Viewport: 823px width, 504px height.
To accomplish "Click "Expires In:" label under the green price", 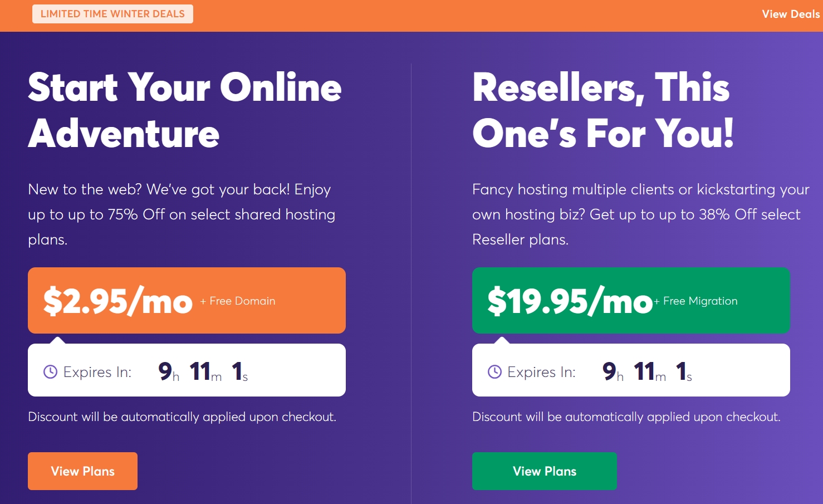I will (x=541, y=372).
